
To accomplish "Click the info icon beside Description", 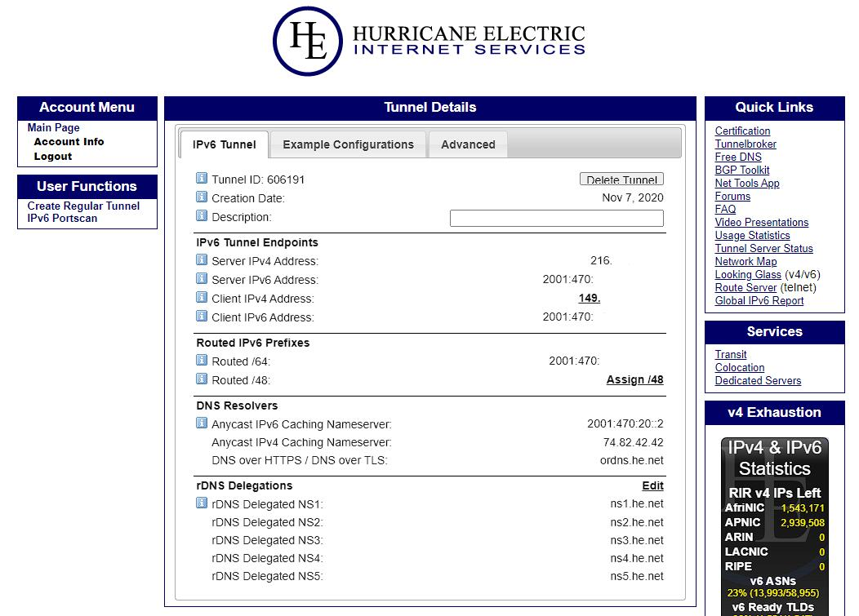I will (202, 215).
